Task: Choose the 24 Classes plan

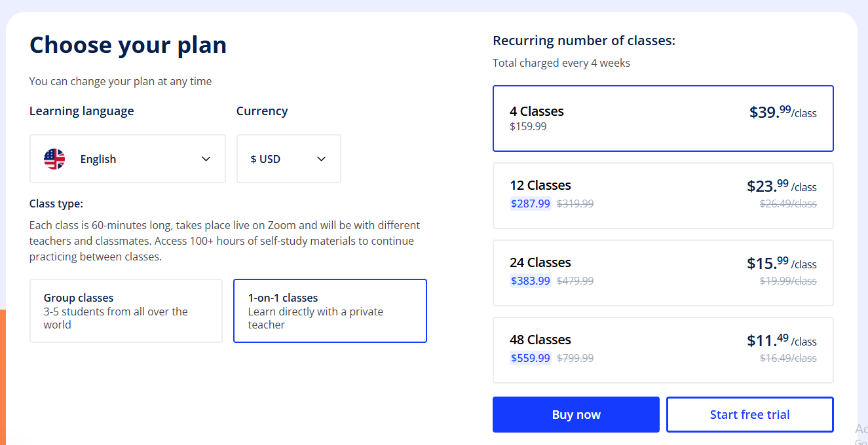Action: (x=662, y=273)
